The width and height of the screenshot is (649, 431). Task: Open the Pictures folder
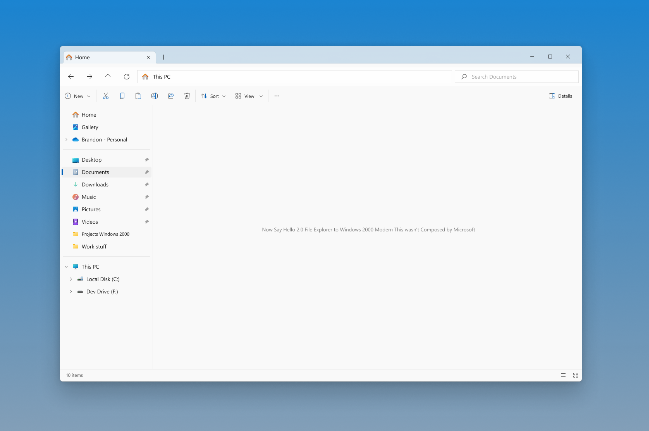pos(106,209)
